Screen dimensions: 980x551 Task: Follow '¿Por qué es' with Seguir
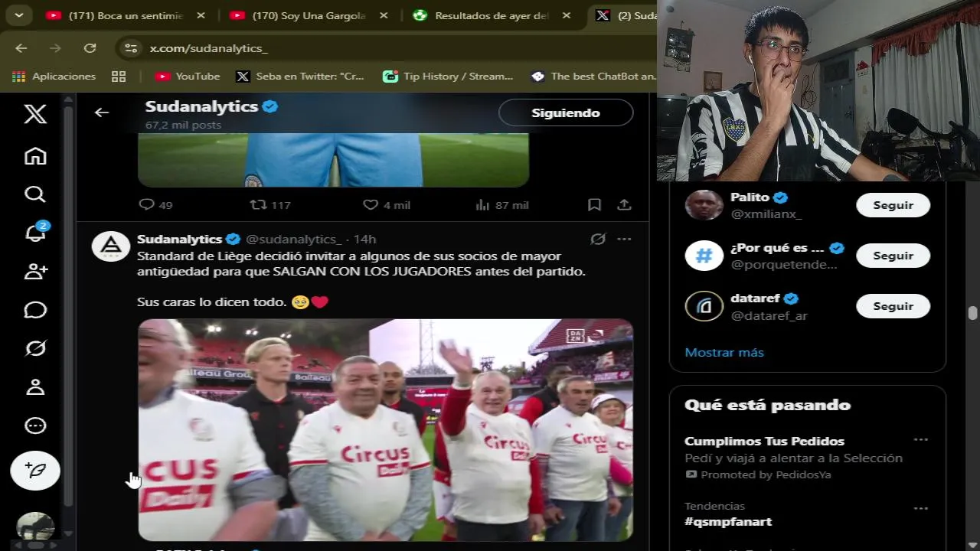893,256
